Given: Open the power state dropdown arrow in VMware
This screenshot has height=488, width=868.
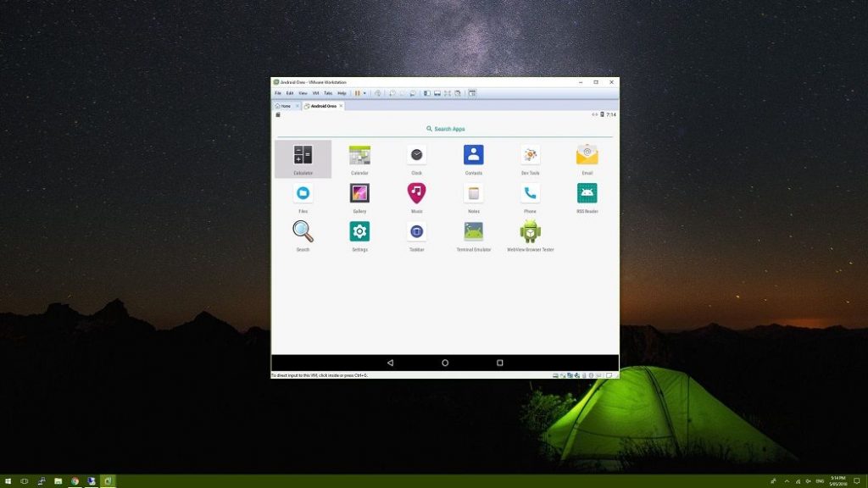Looking at the screenshot, I should pos(366,93).
